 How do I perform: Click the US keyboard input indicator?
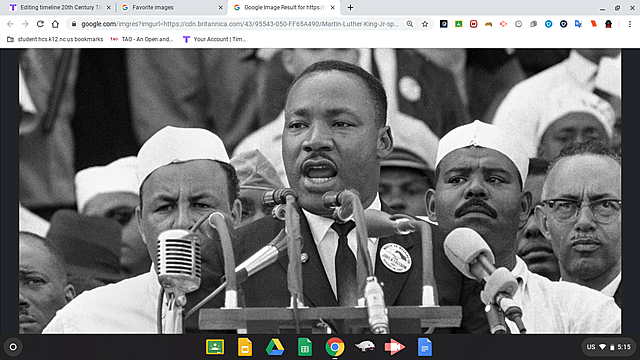point(591,347)
